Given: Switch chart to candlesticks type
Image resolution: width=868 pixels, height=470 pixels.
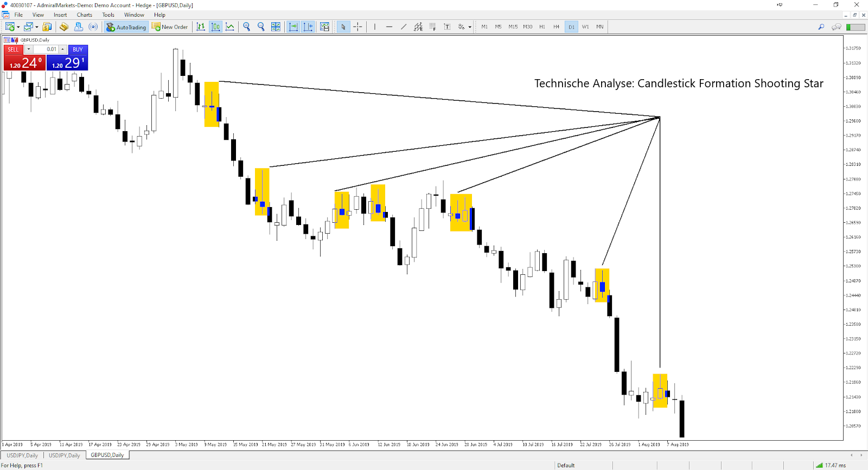Looking at the screenshot, I should (x=215, y=27).
